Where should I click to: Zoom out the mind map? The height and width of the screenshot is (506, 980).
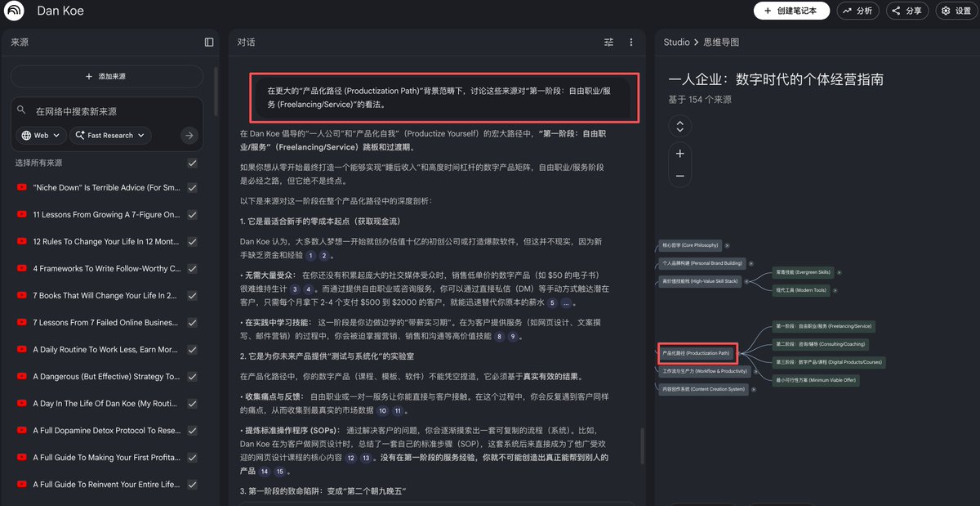[679, 176]
